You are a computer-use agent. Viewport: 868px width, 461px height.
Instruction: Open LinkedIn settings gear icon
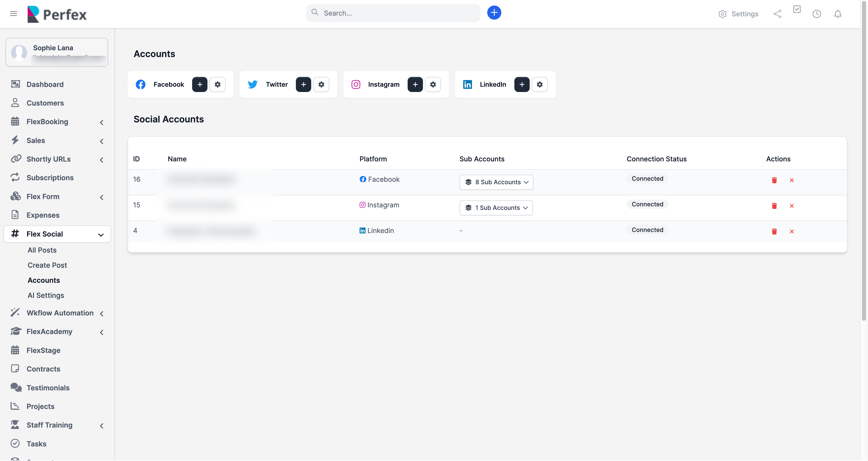click(539, 84)
